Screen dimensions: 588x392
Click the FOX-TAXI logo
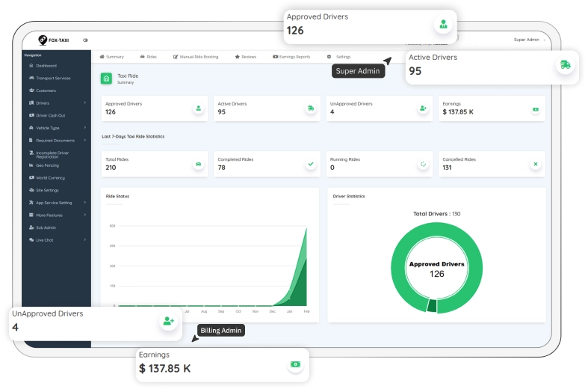click(x=54, y=40)
